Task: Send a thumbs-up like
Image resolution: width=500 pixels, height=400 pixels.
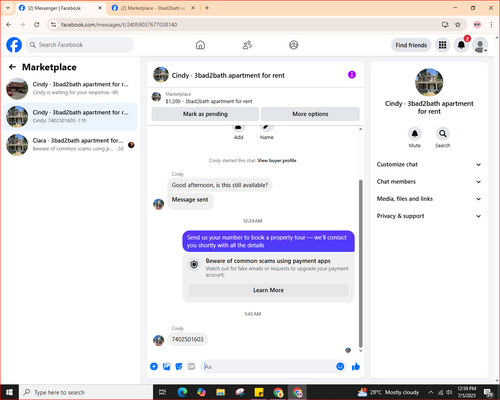Action: pyautogui.click(x=356, y=367)
